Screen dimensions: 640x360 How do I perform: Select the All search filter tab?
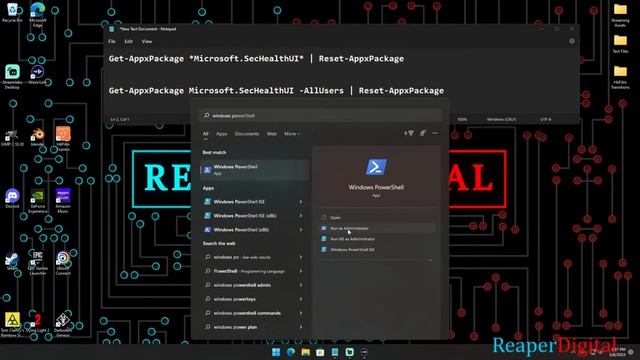(206, 134)
